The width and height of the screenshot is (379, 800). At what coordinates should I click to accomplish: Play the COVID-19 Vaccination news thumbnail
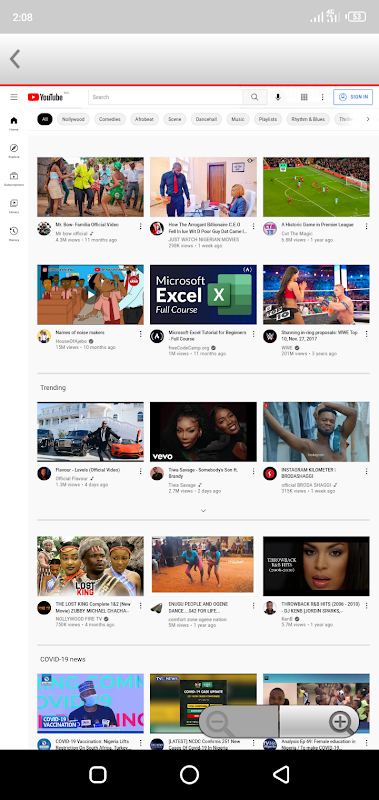pos(90,704)
